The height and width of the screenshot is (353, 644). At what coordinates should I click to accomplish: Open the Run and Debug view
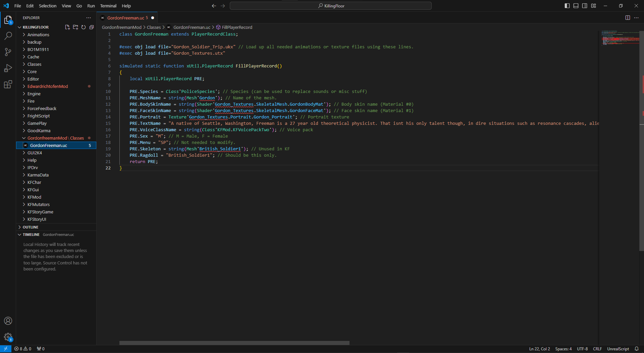(8, 68)
